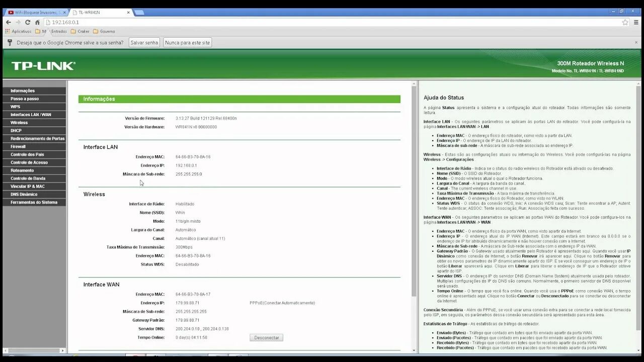Click the 300M Roteador Wireless N banner text
Viewport: 644px width, 362px height.
click(x=590, y=63)
